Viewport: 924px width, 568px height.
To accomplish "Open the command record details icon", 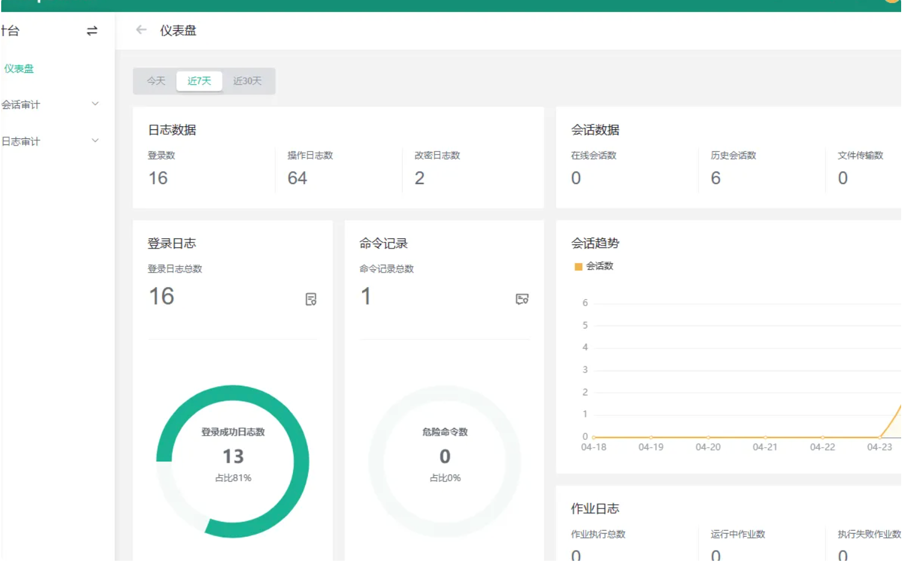I will (522, 299).
